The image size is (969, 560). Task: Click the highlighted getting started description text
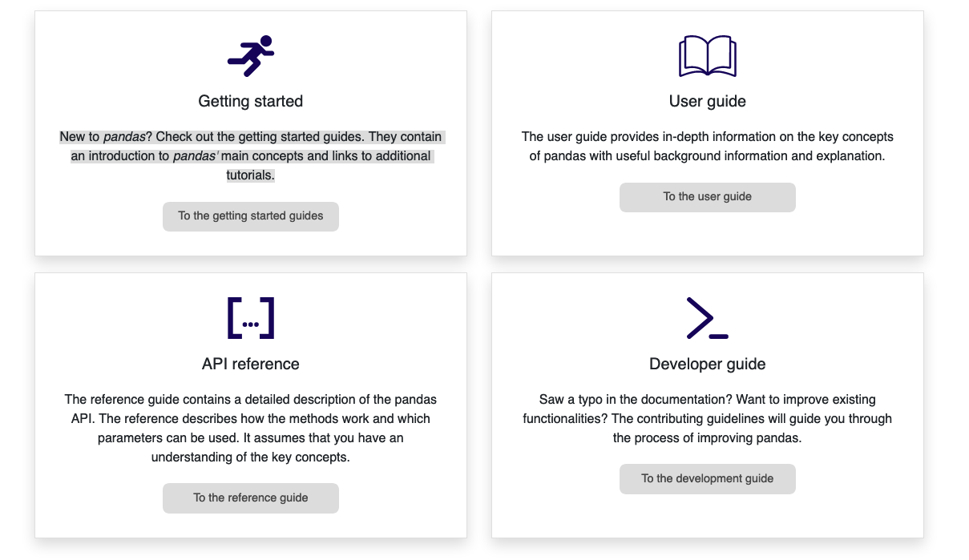click(x=251, y=156)
